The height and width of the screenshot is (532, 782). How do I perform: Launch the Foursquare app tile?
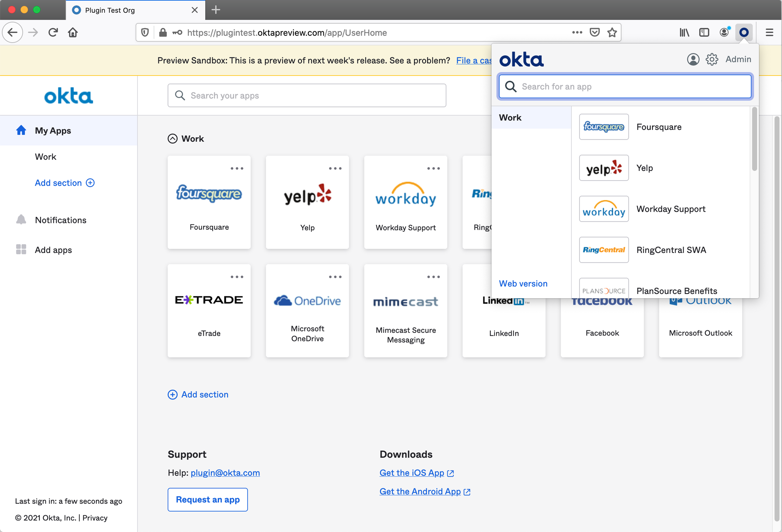click(x=209, y=202)
